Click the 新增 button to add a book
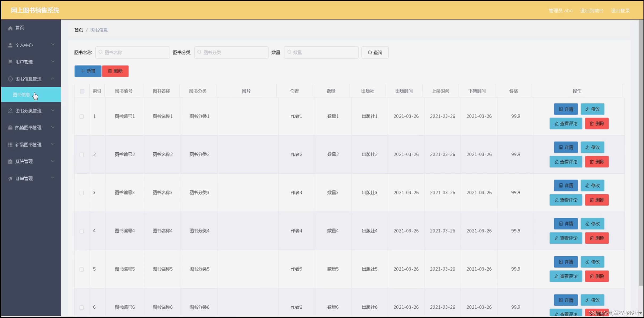Image resolution: width=644 pixels, height=318 pixels. pos(88,71)
